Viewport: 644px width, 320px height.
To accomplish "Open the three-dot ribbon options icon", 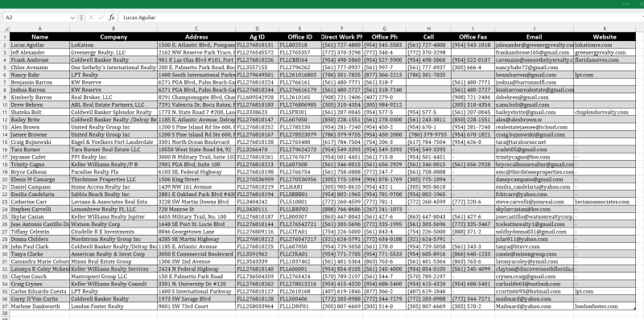I will (625, 4).
